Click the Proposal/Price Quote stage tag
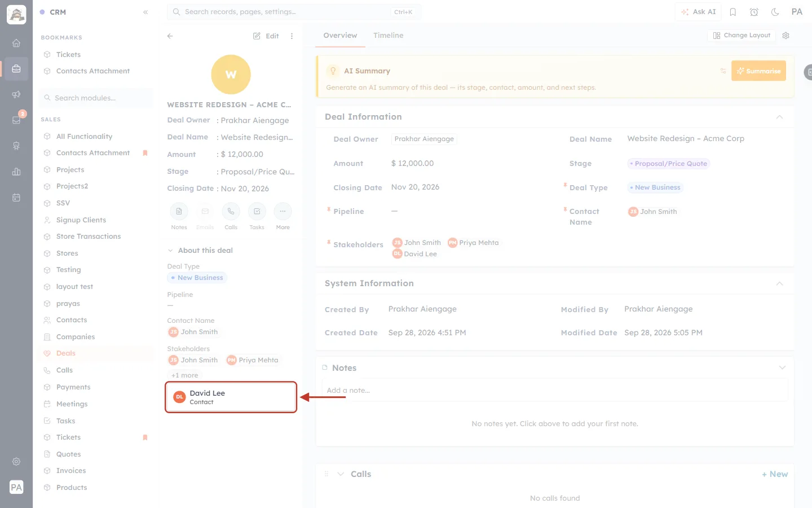This screenshot has height=508, width=812. tap(668, 164)
